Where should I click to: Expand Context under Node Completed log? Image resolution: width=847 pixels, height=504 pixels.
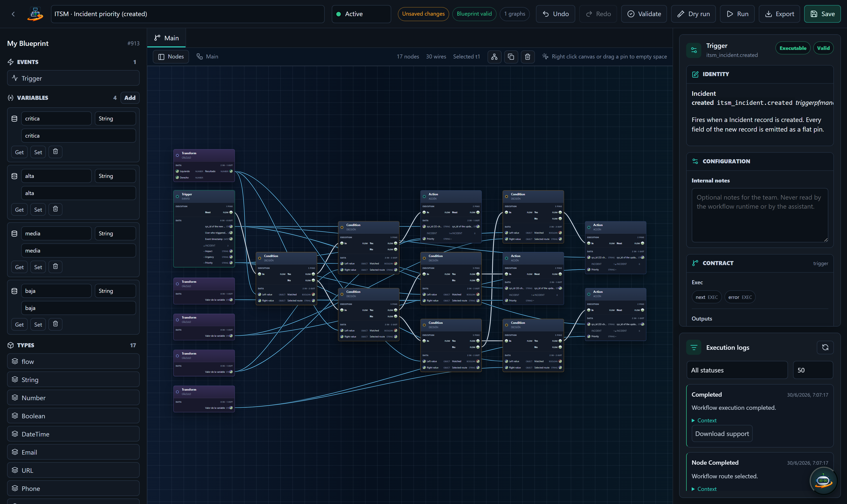(x=704, y=489)
